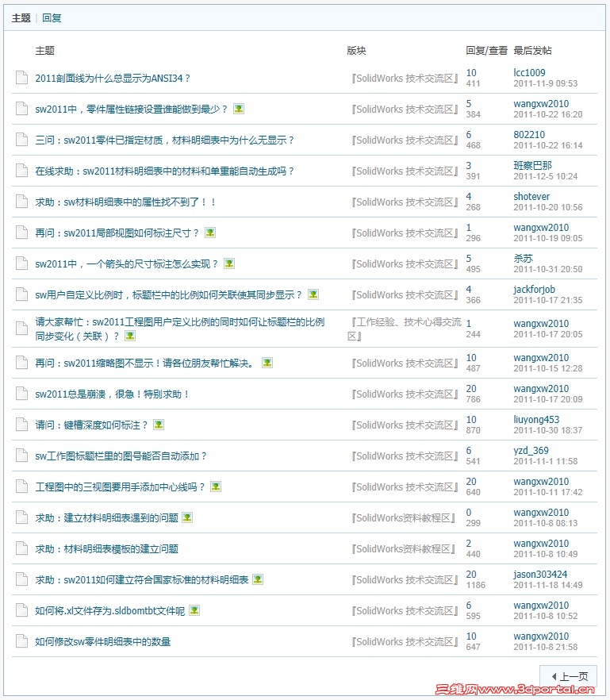Image resolution: width=610 pixels, height=700 pixels.
Task: Open thread 2011剖面线为什么总显示为ANSI34？
Action: (113, 78)
